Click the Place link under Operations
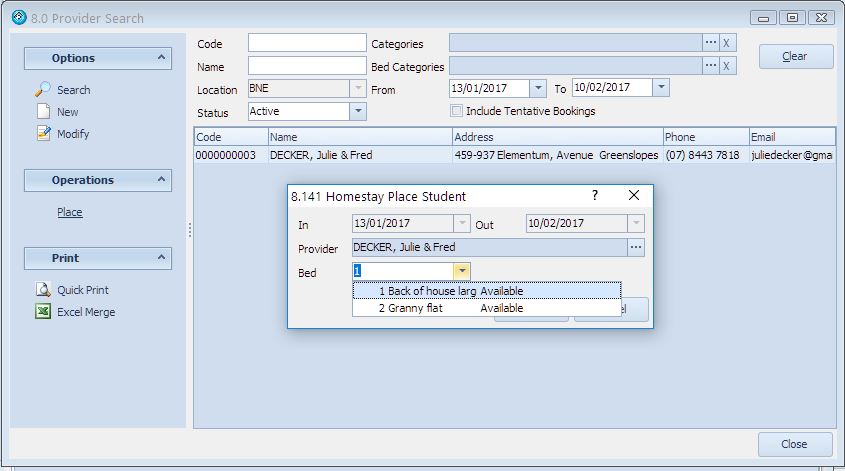845x471 pixels. click(x=70, y=212)
